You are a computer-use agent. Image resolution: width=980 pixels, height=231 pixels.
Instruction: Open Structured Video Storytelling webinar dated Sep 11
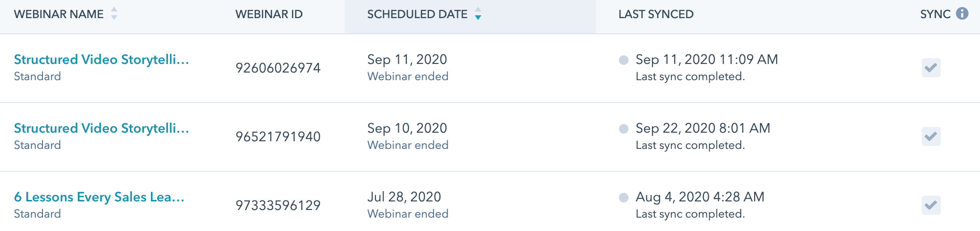tap(101, 60)
